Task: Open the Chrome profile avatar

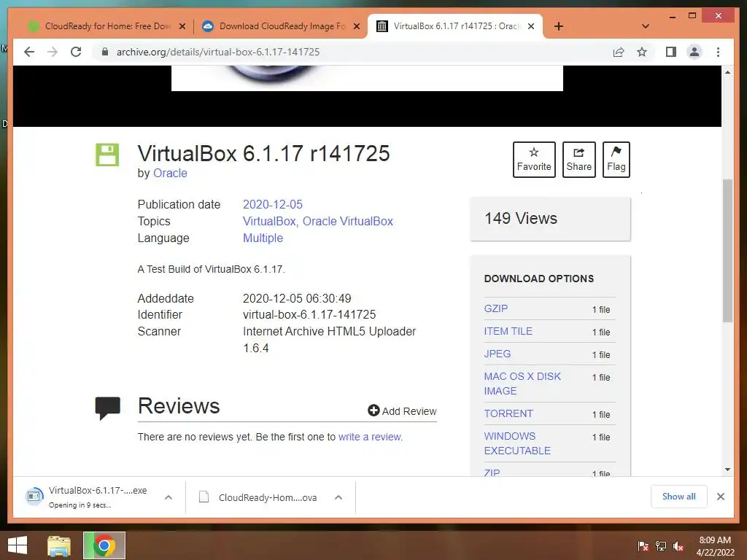Action: (694, 52)
